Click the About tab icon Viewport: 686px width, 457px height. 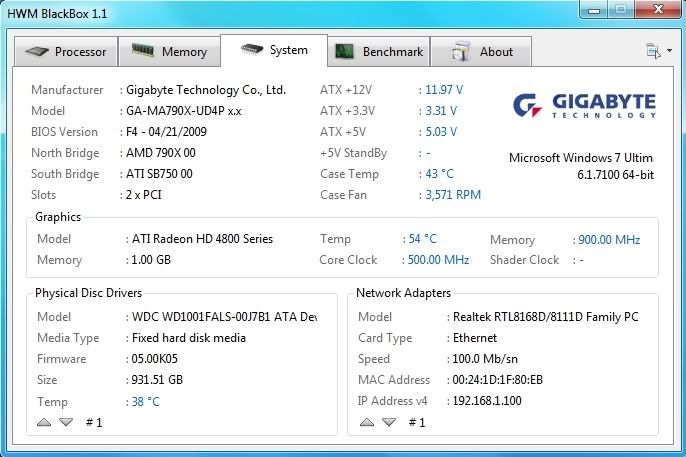(461, 52)
